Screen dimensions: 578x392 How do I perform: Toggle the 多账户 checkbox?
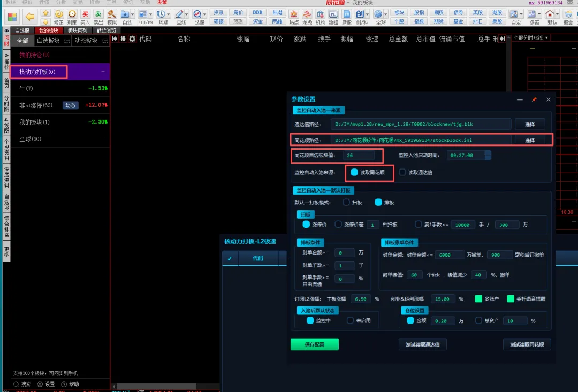478,299
